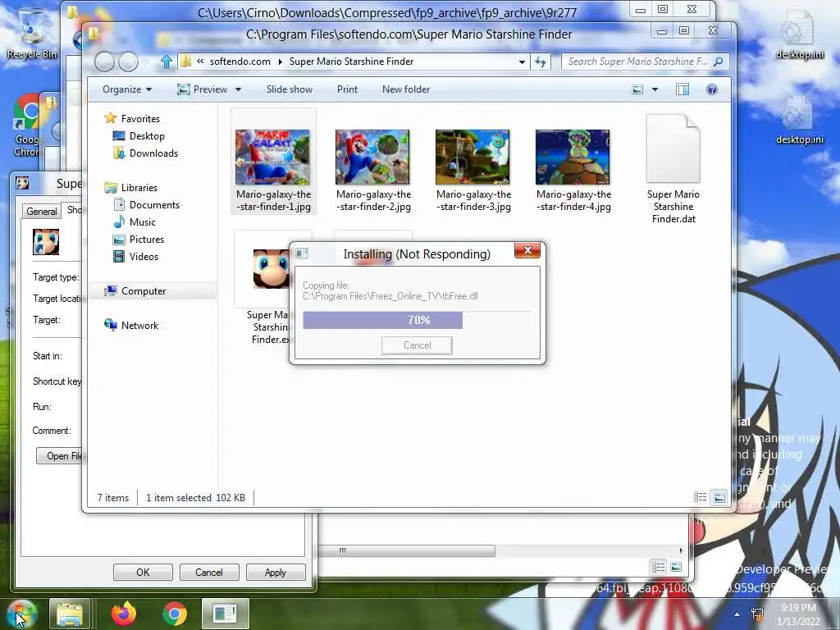Click Slide show in toolbar
This screenshot has height=630, width=840.
[290, 89]
